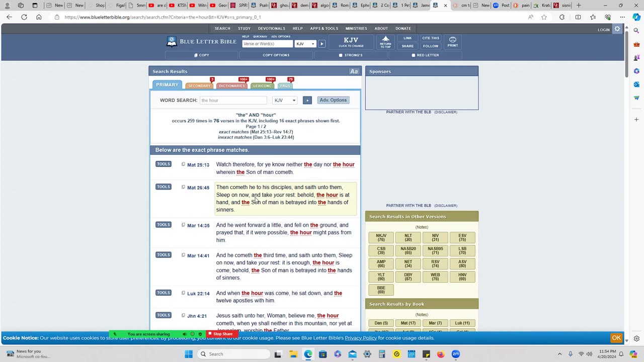Toggle the Red Letter checkbox
This screenshot has height=362, width=644.
(414, 55)
